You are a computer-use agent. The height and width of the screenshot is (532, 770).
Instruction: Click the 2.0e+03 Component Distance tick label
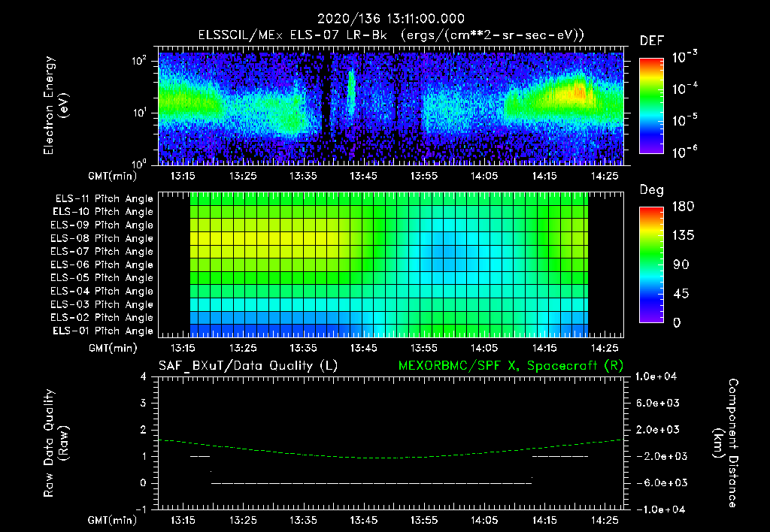point(657,429)
